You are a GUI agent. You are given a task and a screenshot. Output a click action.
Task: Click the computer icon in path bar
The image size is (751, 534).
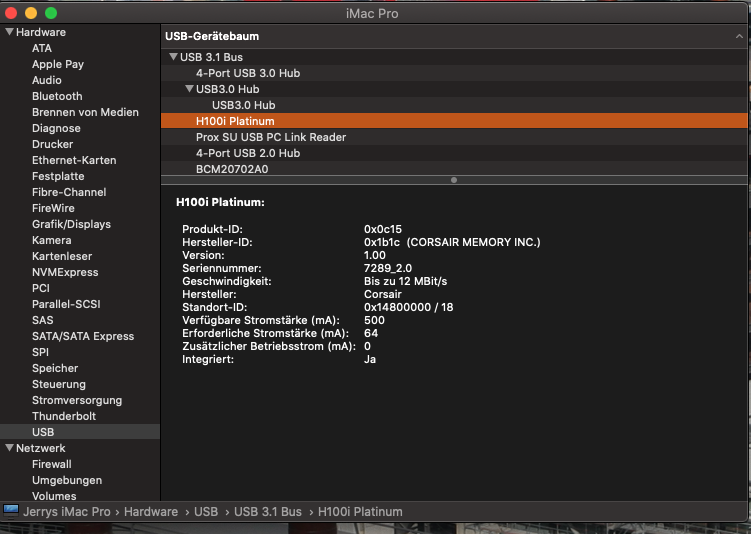coord(11,511)
